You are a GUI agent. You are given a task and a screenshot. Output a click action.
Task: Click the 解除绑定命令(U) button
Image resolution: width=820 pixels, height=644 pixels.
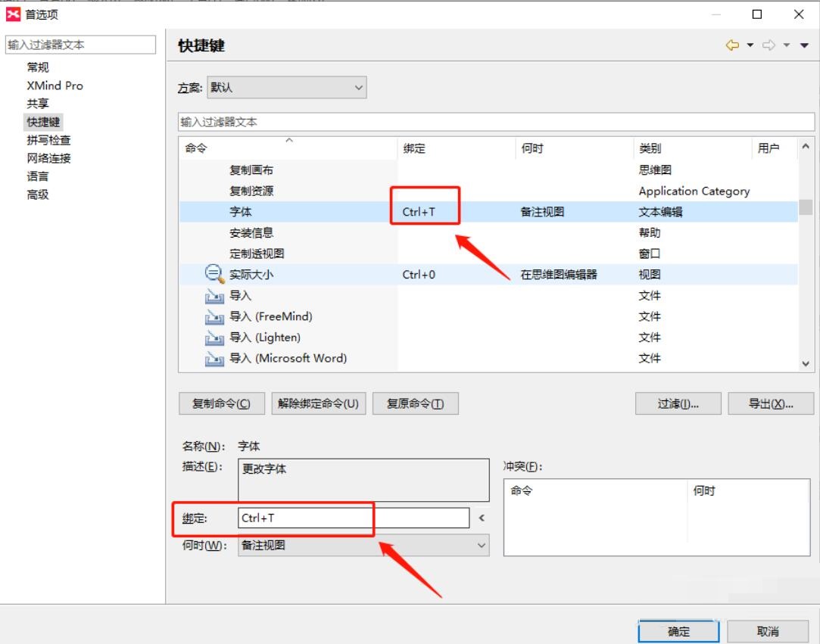click(x=319, y=403)
